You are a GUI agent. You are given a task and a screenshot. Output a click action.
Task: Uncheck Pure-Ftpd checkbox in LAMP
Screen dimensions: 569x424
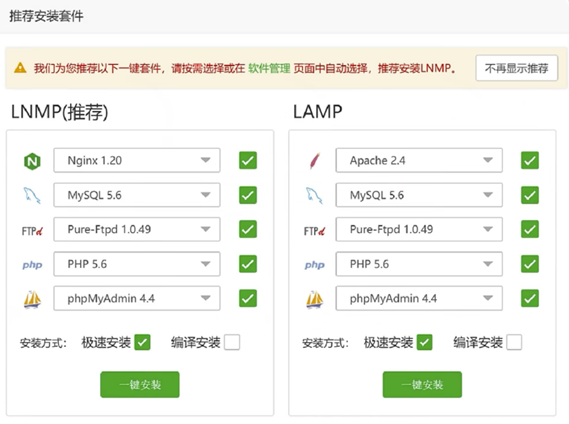(x=530, y=229)
